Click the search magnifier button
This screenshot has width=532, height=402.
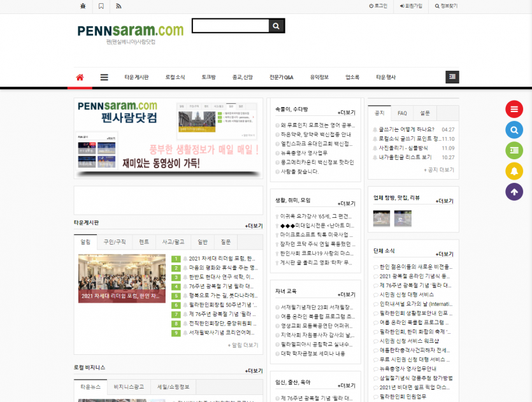pyautogui.click(x=277, y=26)
